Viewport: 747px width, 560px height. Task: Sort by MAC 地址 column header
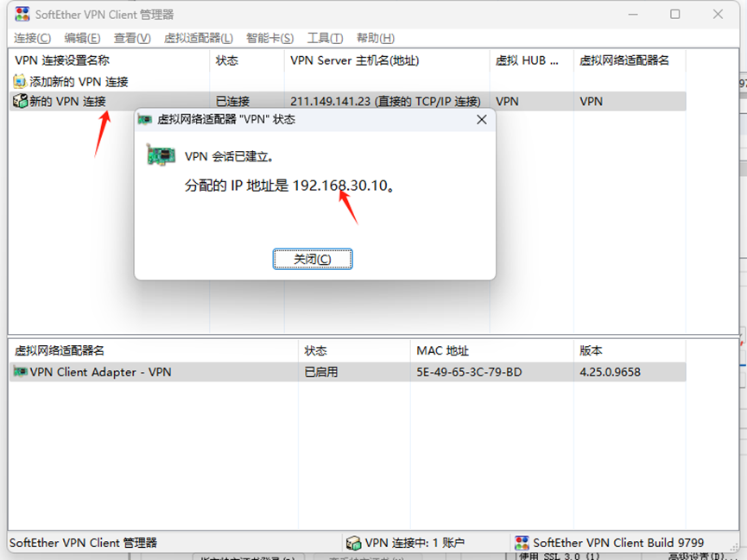coord(491,351)
